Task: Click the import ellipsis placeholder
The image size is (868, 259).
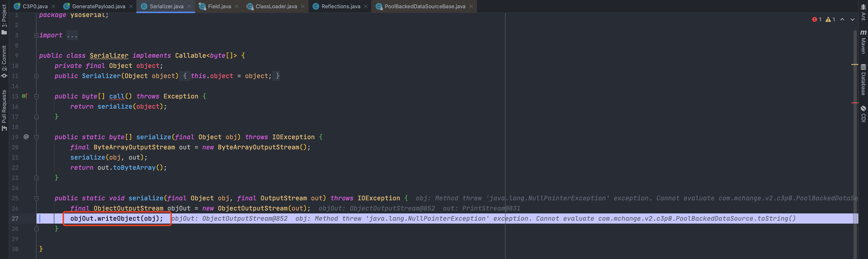Action: [x=72, y=35]
